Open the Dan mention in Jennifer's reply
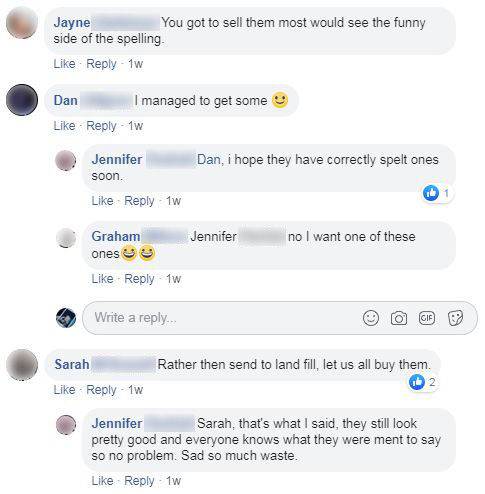 click(x=208, y=160)
